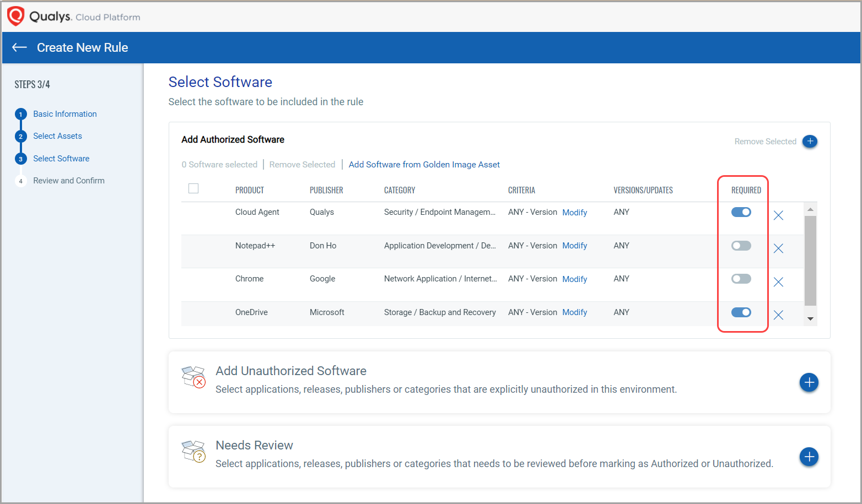Click CRITERIA column header

click(521, 190)
